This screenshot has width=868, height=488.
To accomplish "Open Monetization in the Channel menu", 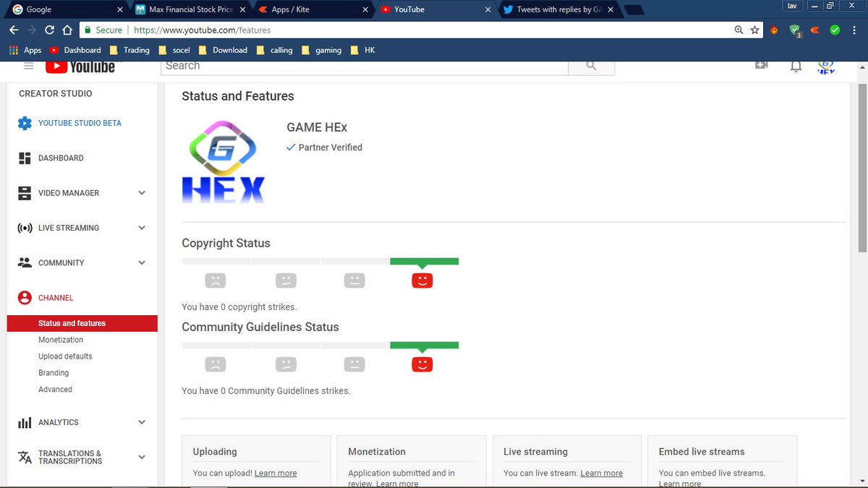I will click(x=61, y=340).
